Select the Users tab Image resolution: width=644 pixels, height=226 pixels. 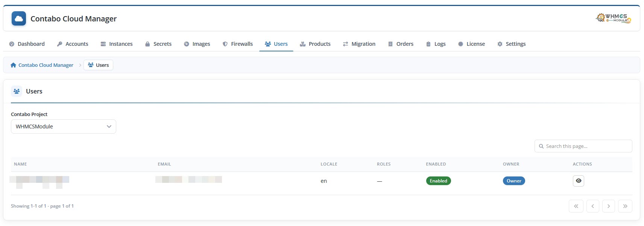point(276,44)
